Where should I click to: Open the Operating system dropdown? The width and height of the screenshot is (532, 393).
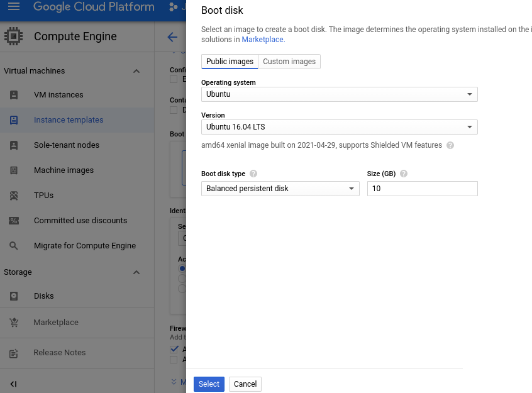[x=340, y=94]
